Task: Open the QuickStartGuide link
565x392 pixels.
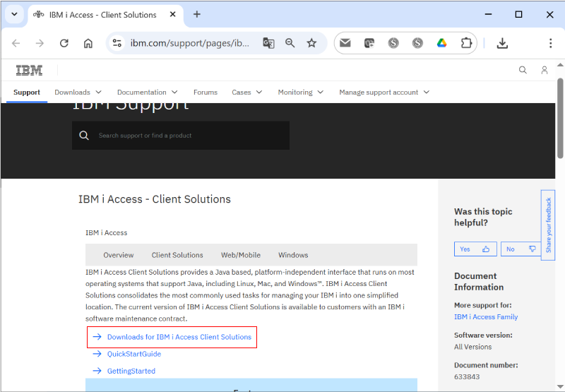Action: [134, 354]
